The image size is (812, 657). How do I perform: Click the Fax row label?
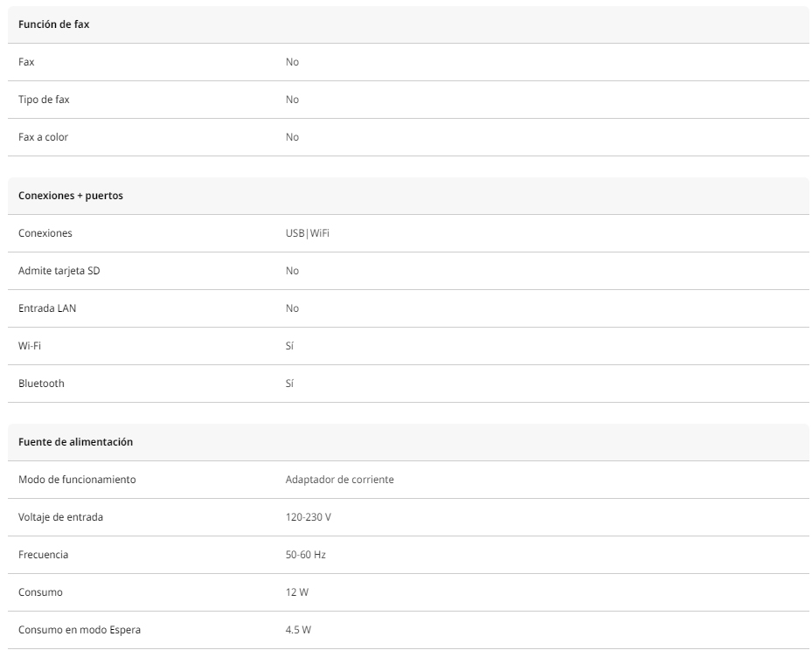click(26, 62)
